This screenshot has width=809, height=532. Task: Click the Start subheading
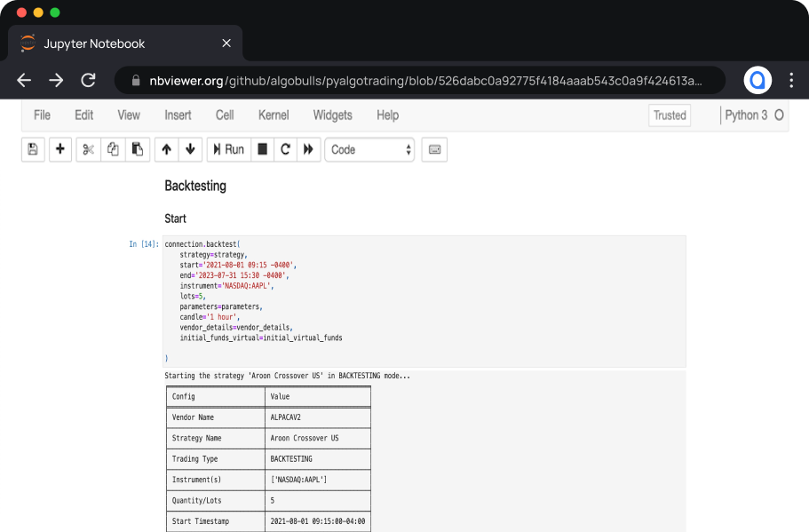click(176, 218)
